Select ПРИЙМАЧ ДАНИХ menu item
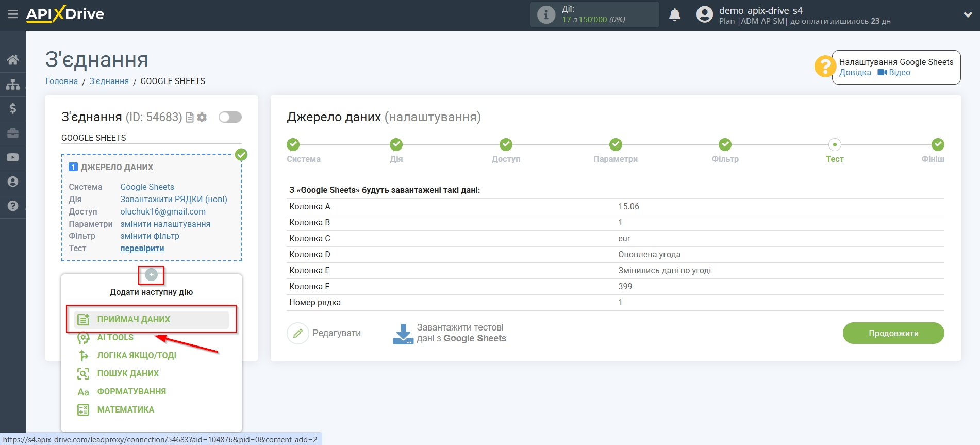This screenshot has width=980, height=445. point(152,320)
